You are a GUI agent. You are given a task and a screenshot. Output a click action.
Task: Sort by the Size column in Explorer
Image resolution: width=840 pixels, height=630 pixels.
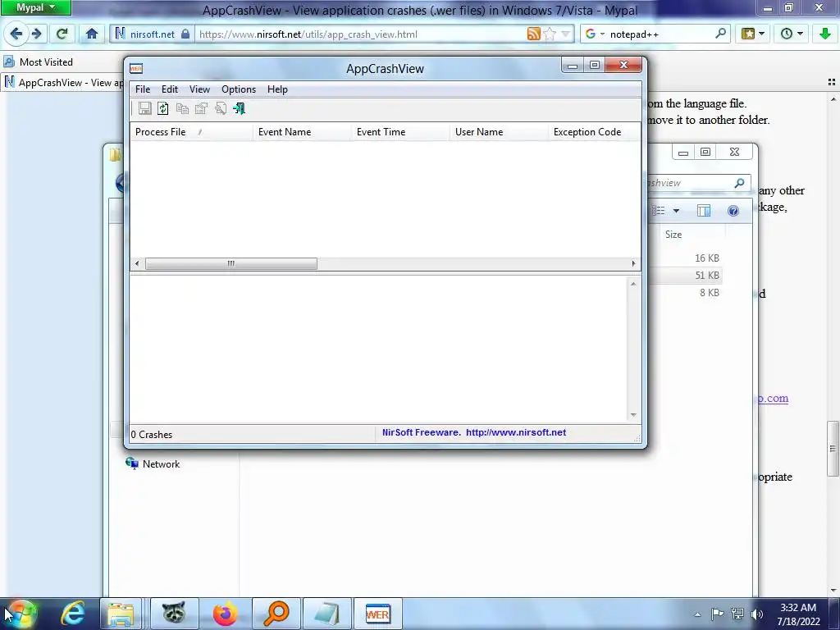(x=673, y=234)
